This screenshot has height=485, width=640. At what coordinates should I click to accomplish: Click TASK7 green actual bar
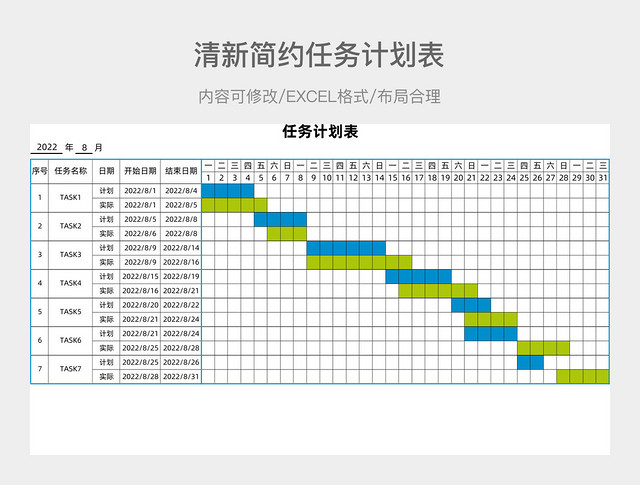click(583, 376)
